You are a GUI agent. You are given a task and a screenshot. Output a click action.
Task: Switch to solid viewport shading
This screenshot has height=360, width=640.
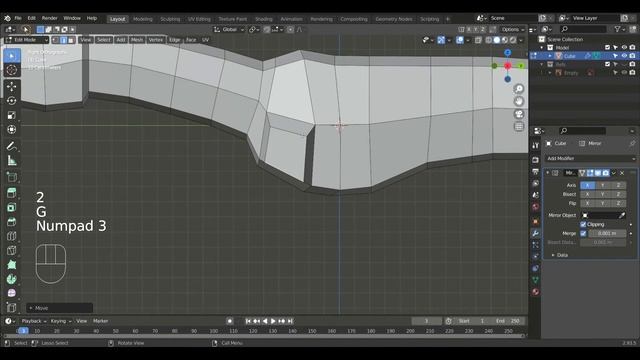pos(497,40)
